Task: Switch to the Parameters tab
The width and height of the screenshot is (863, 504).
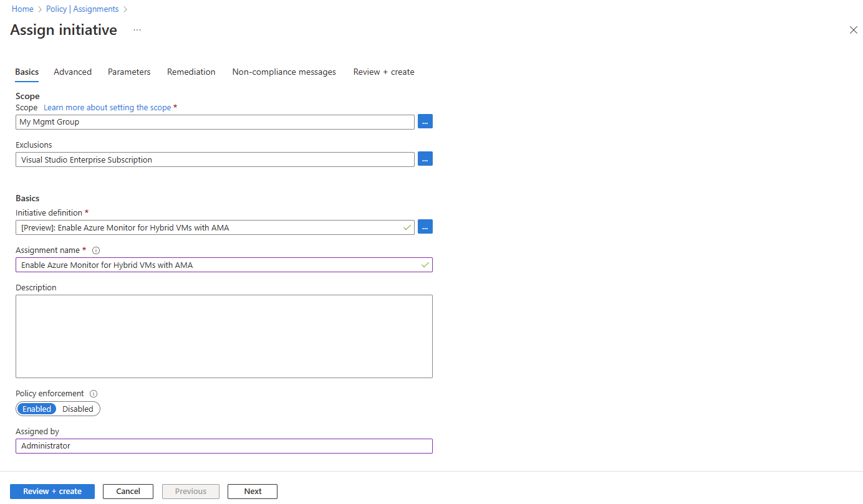Action: (129, 72)
